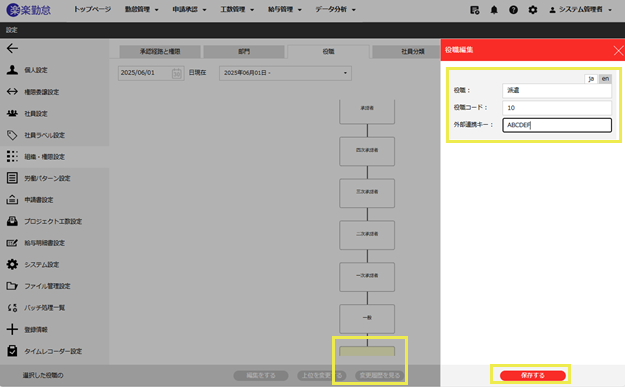This screenshot has height=387, width=625.
Task: Focus the 外部連携キー field
Action: pyautogui.click(x=557, y=125)
